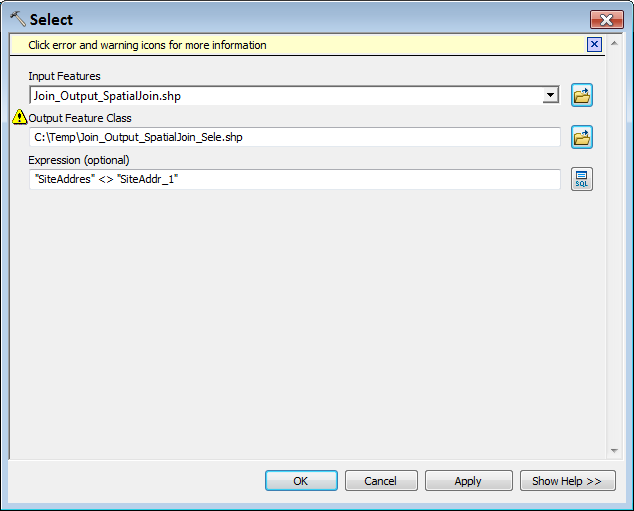The width and height of the screenshot is (634, 511).
Task: Cancel the Select dialog
Action: 381,481
